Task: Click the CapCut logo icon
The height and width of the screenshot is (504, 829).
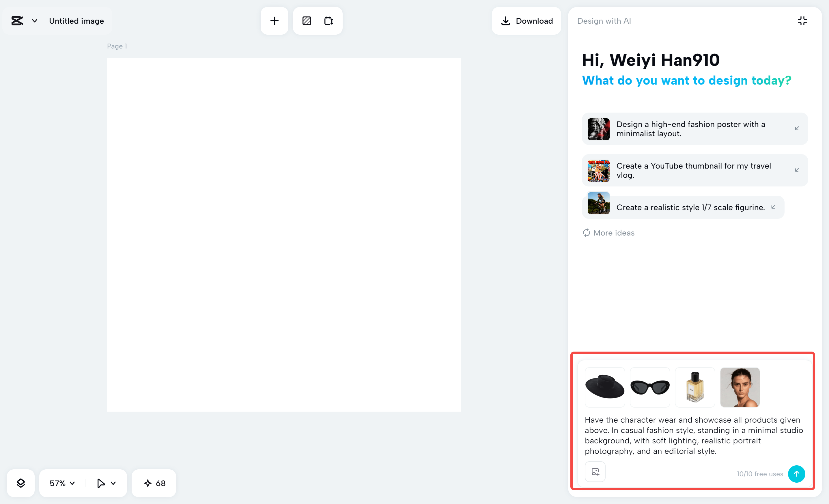Action: click(x=17, y=21)
